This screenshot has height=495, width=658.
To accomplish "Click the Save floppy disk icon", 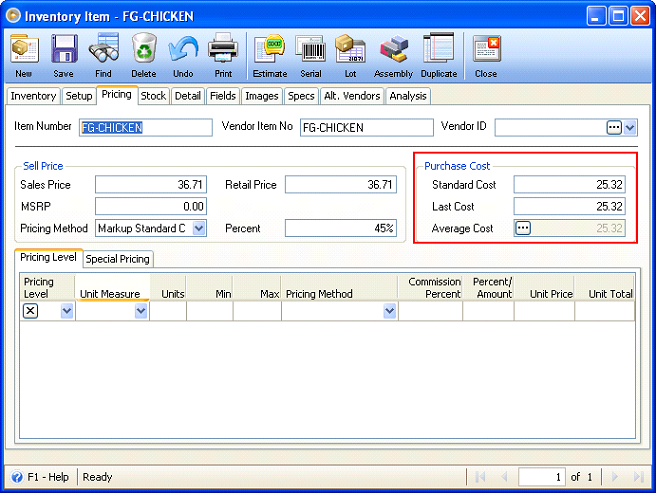I will coord(64,50).
